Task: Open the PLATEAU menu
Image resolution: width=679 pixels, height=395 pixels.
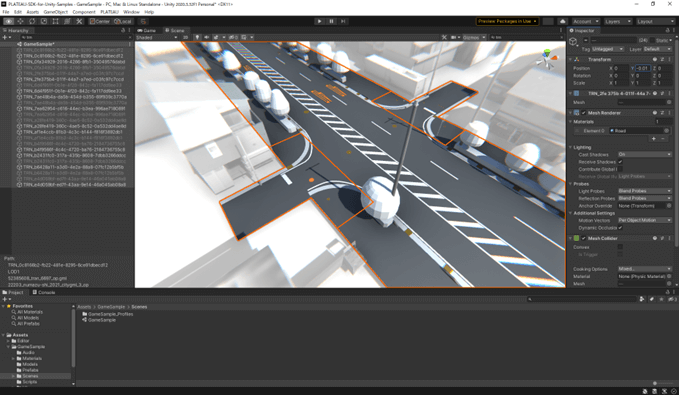Action: pos(109,12)
